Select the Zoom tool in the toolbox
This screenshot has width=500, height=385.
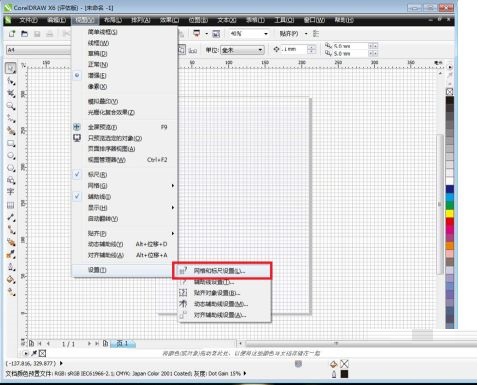[x=11, y=106]
